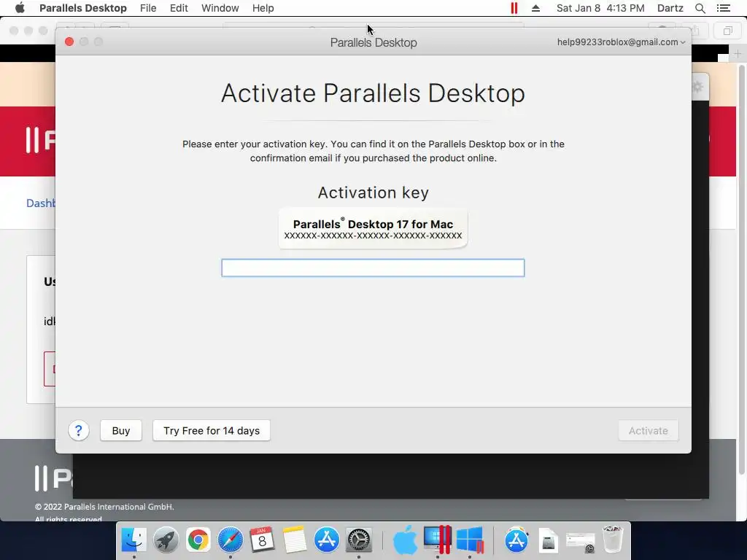The image size is (747, 560).
Task: Click the Parallels Desktop 17 key sample card
Action: [373, 228]
